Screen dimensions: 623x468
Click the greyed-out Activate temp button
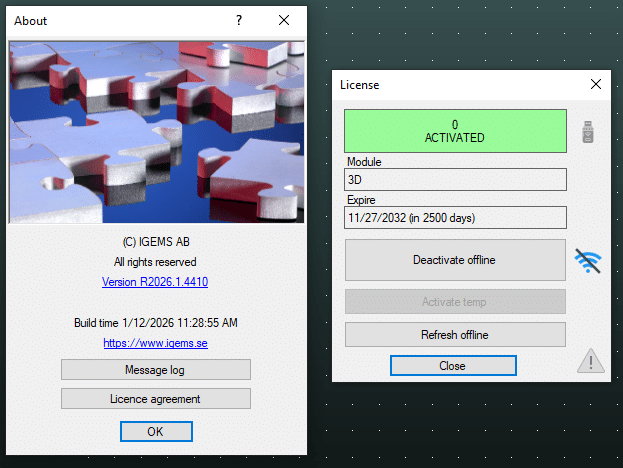coord(455,302)
